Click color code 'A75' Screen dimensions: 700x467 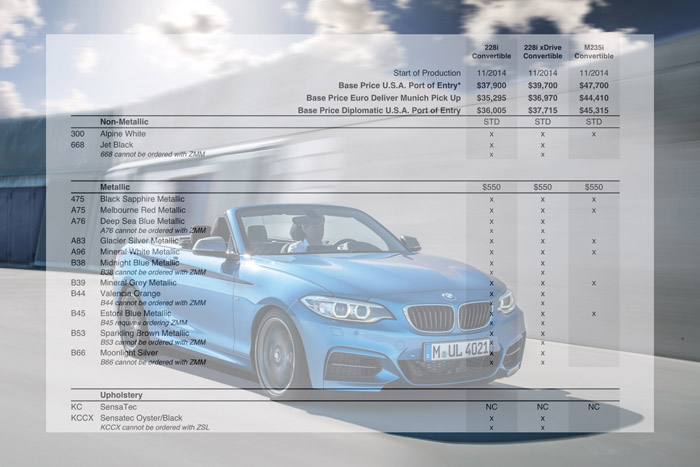coord(78,210)
